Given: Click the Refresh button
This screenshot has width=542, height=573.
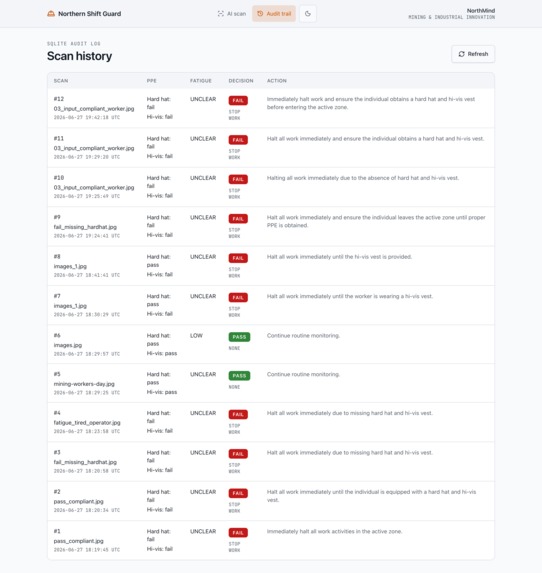Looking at the screenshot, I should click(473, 54).
